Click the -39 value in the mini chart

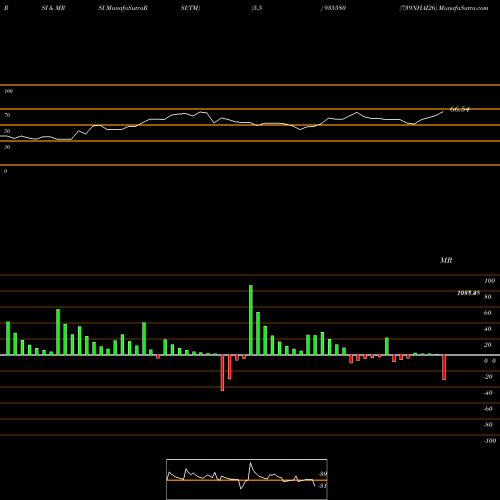pyautogui.click(x=322, y=474)
